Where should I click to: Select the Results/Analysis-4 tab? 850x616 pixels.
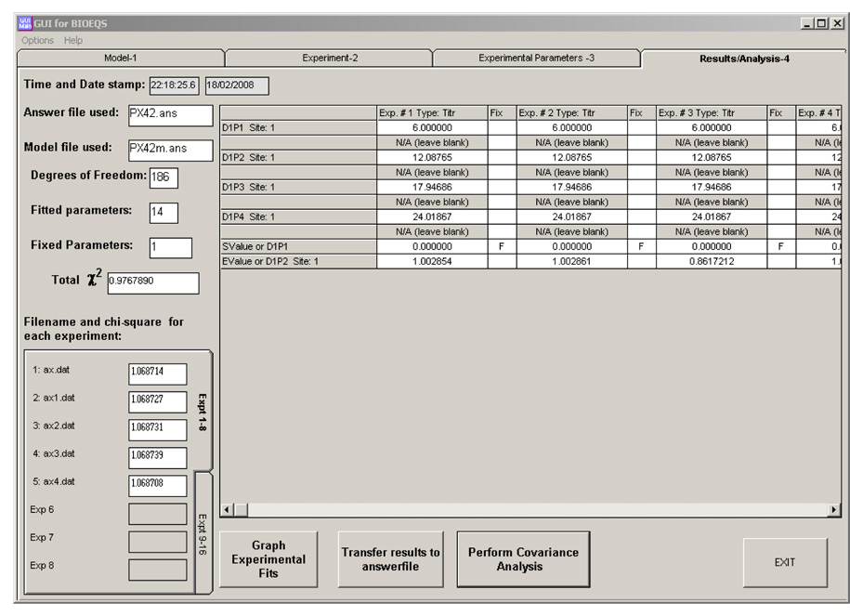point(743,59)
